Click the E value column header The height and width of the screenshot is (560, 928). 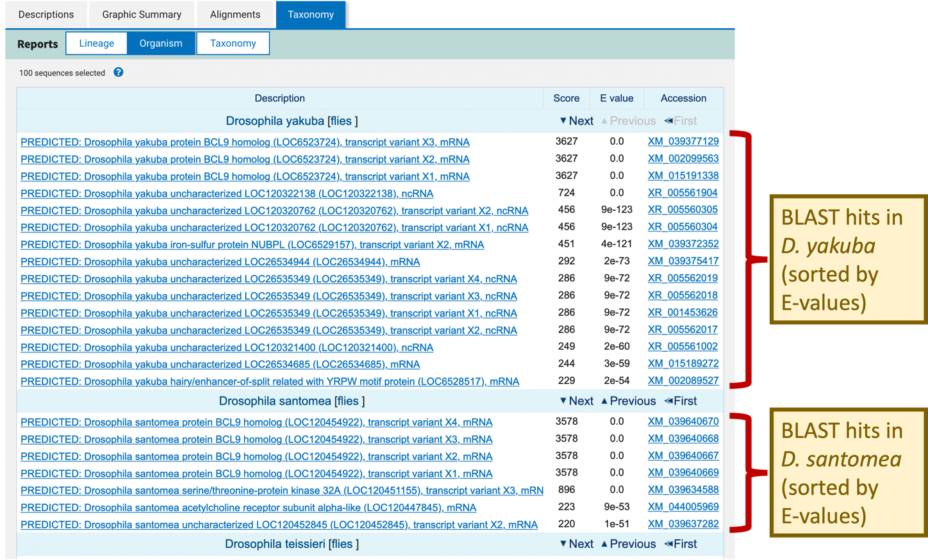coord(617,98)
